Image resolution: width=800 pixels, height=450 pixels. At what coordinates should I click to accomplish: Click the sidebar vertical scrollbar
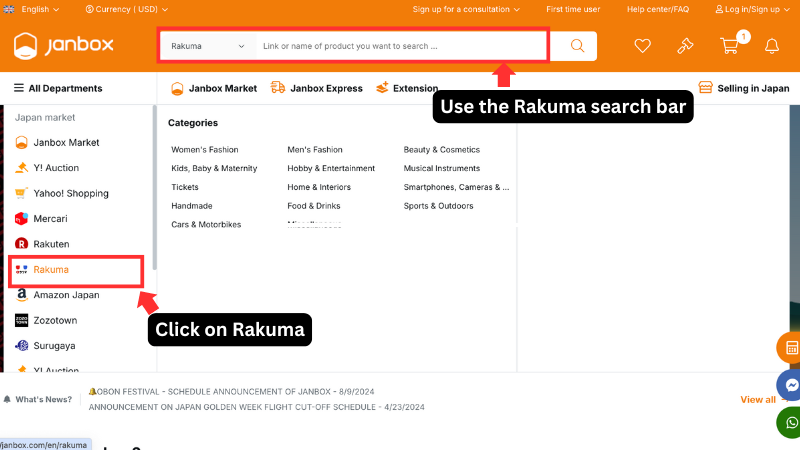click(x=155, y=188)
